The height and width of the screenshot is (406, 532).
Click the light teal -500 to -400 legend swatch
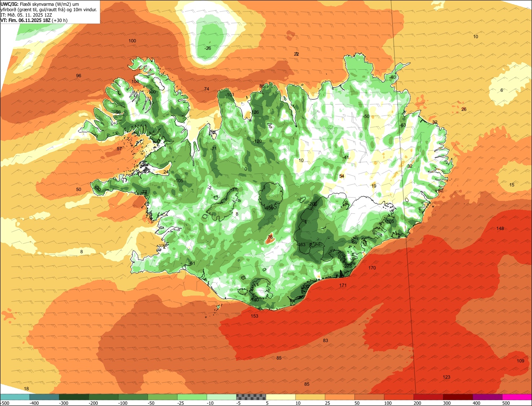[15, 397]
